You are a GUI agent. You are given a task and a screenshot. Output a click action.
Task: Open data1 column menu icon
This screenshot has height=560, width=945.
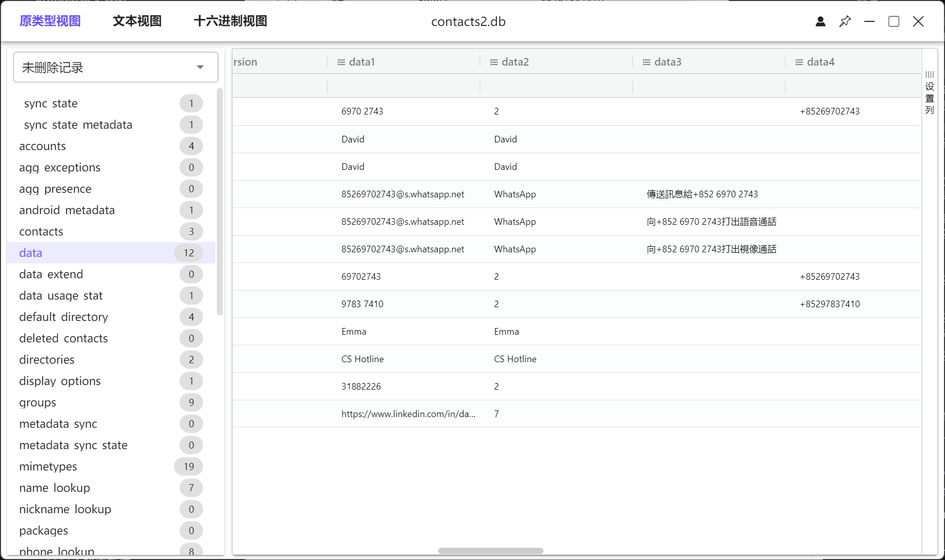click(341, 62)
